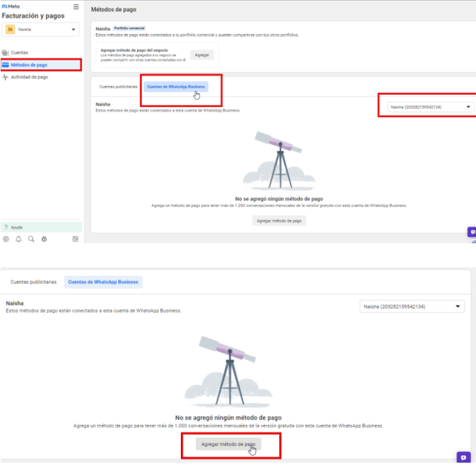Click the Métodos de pago page heading
This screenshot has width=476, height=466.
(114, 10)
